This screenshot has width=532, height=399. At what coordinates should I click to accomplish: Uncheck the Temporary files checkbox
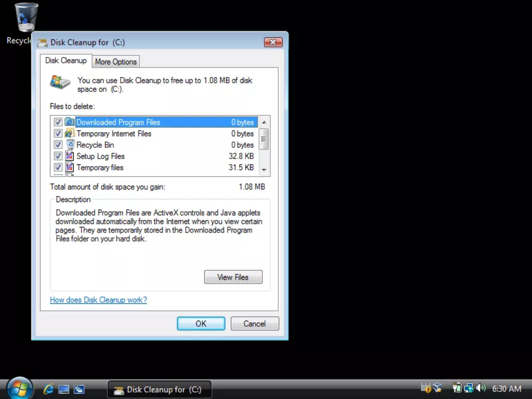(x=58, y=167)
